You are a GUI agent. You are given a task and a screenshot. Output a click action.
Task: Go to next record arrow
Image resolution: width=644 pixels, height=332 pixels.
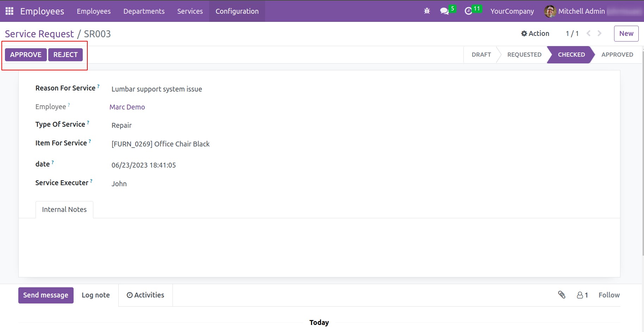600,33
